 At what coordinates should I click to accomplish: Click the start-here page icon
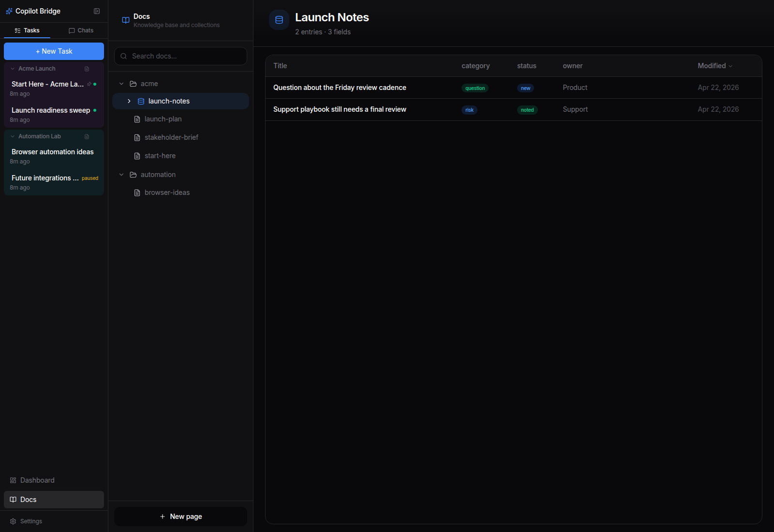tap(137, 156)
